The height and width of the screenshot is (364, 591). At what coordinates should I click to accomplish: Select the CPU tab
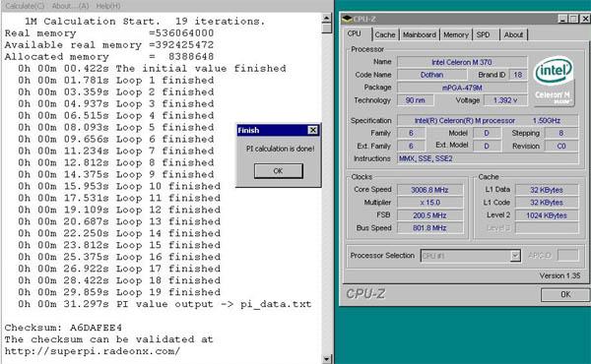[355, 33]
